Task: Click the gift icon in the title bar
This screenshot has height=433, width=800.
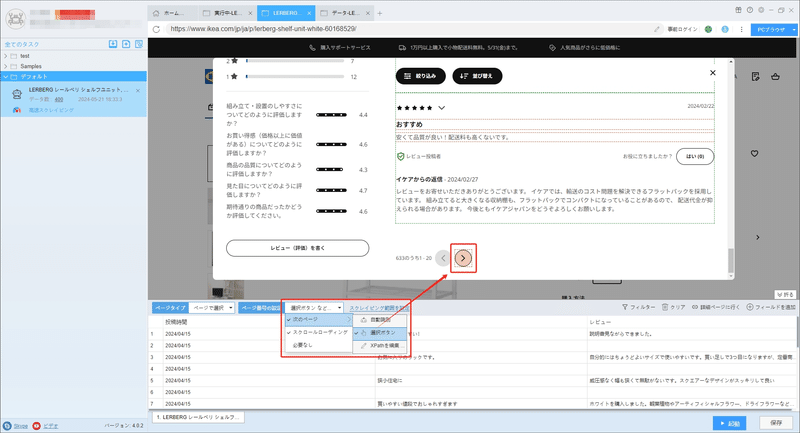Action: click(x=738, y=10)
